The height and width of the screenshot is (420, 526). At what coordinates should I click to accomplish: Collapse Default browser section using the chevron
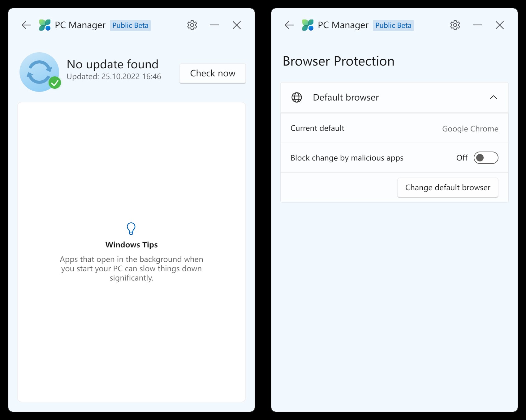(494, 97)
